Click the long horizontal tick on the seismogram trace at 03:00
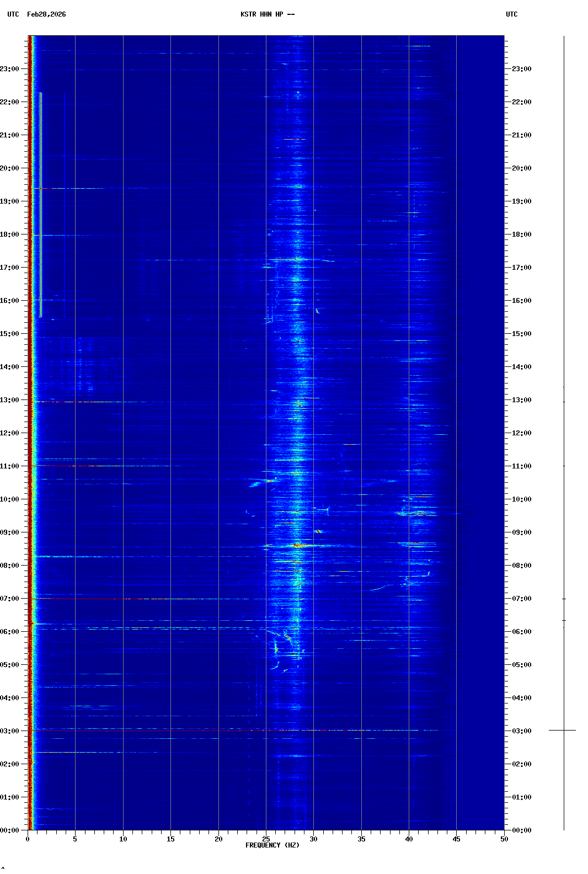This screenshot has height=874, width=588. pyautogui.click(x=562, y=731)
